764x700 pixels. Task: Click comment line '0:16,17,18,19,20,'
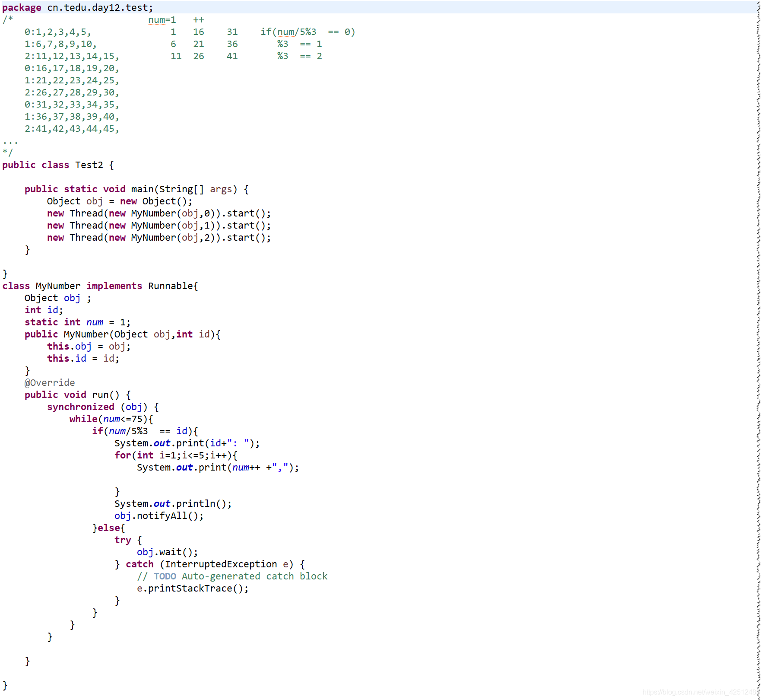[72, 68]
